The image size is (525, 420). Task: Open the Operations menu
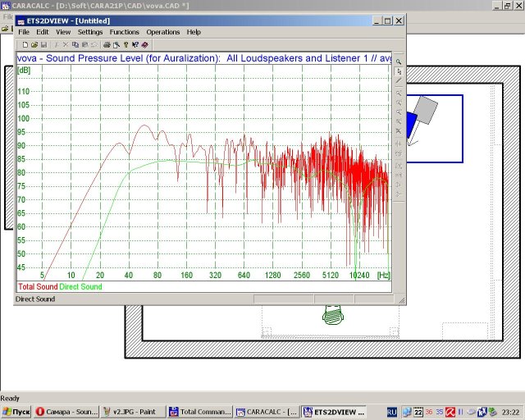[x=163, y=32]
